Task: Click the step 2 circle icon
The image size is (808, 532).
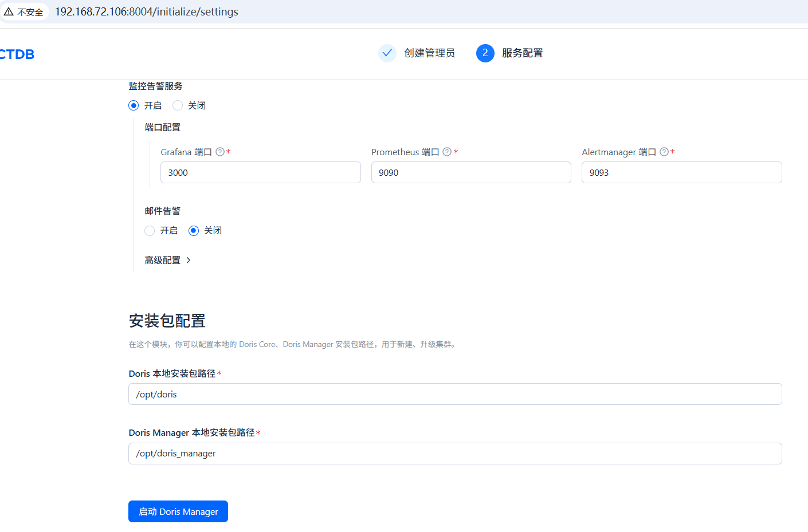Action: coord(485,53)
